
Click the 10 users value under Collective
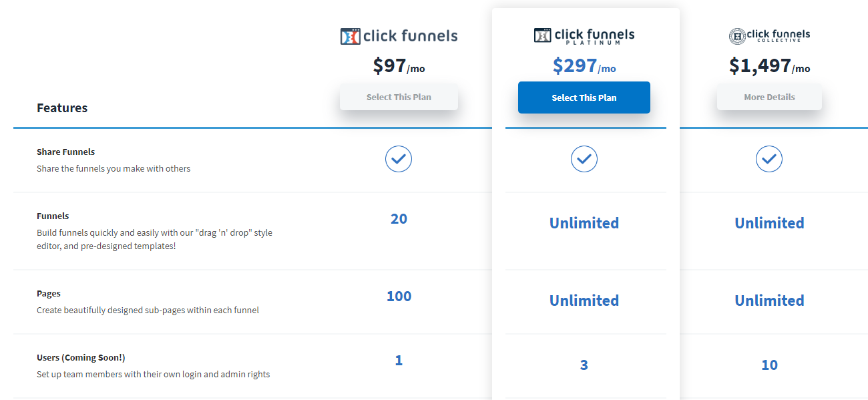pyautogui.click(x=769, y=365)
